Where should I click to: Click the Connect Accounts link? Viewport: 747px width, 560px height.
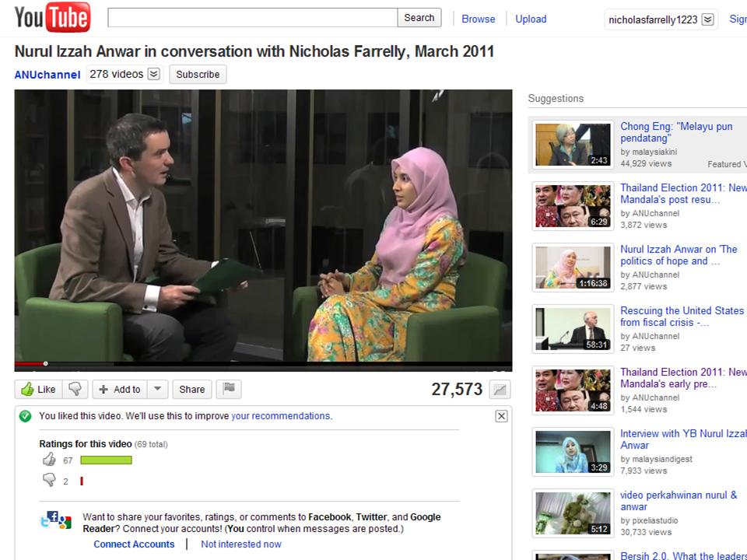[x=134, y=544]
